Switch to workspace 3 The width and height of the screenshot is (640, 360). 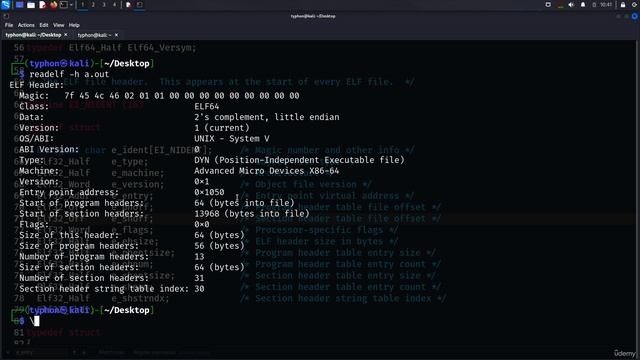104,4
